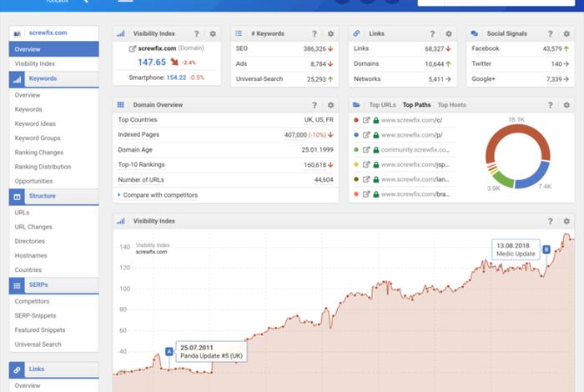584x392 pixels.
Task: Open Ranking Changes in sidebar
Action: 38,153
